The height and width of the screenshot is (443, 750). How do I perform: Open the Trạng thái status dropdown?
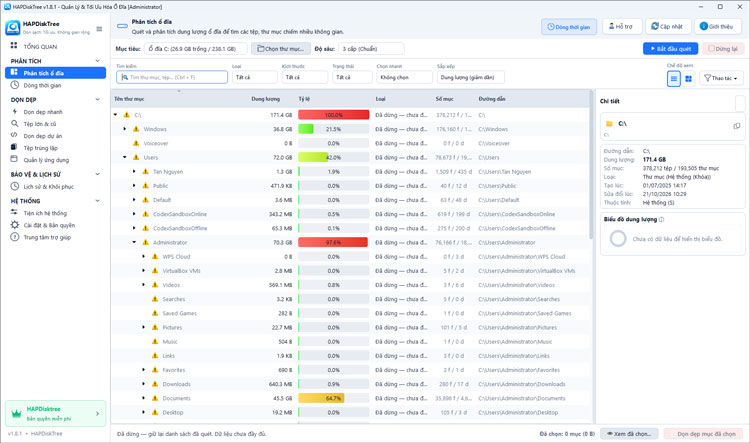tap(352, 77)
